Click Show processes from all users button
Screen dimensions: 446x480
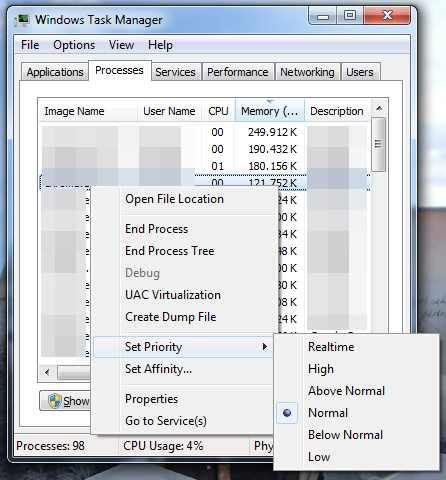[x=65, y=401]
